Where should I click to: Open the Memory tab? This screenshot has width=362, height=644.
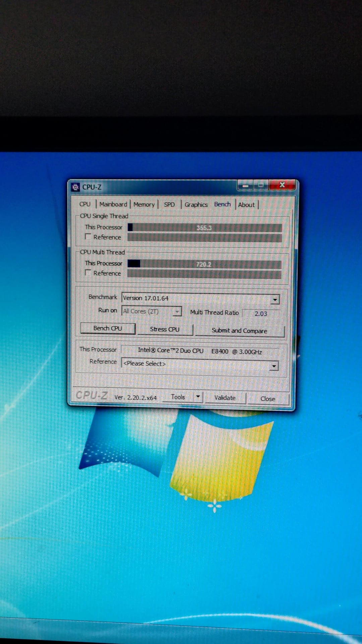(144, 204)
